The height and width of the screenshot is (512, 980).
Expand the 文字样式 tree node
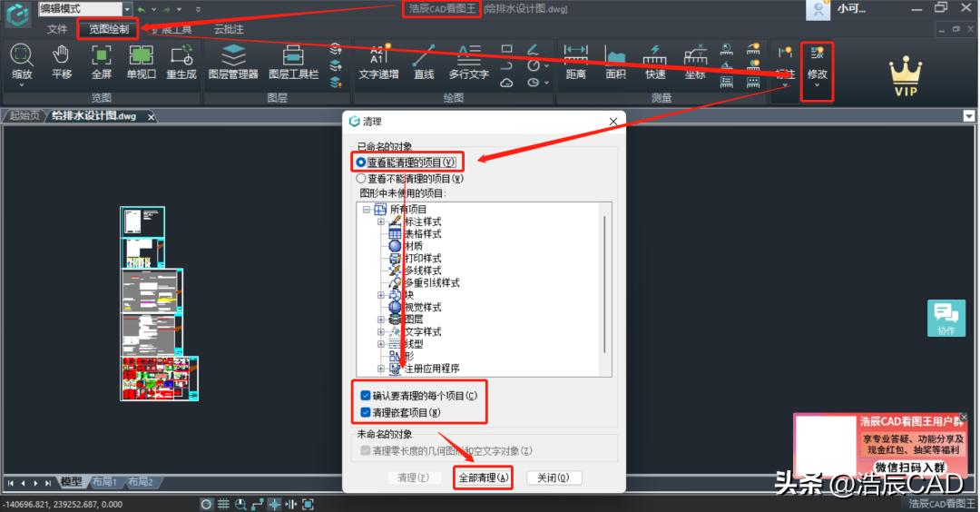(380, 331)
